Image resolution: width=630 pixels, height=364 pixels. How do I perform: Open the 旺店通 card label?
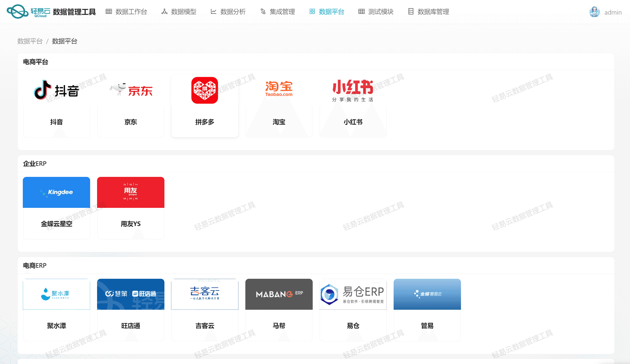[x=131, y=326]
